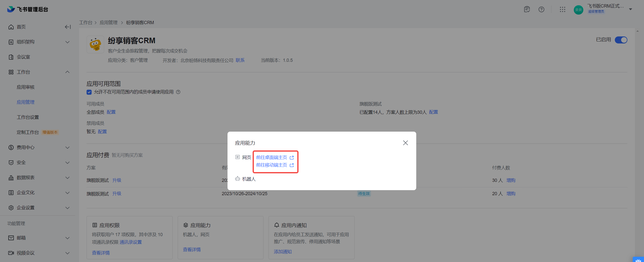Click the 企业设置 gear icon
Screen dimensions: 644x262
coord(11,208)
